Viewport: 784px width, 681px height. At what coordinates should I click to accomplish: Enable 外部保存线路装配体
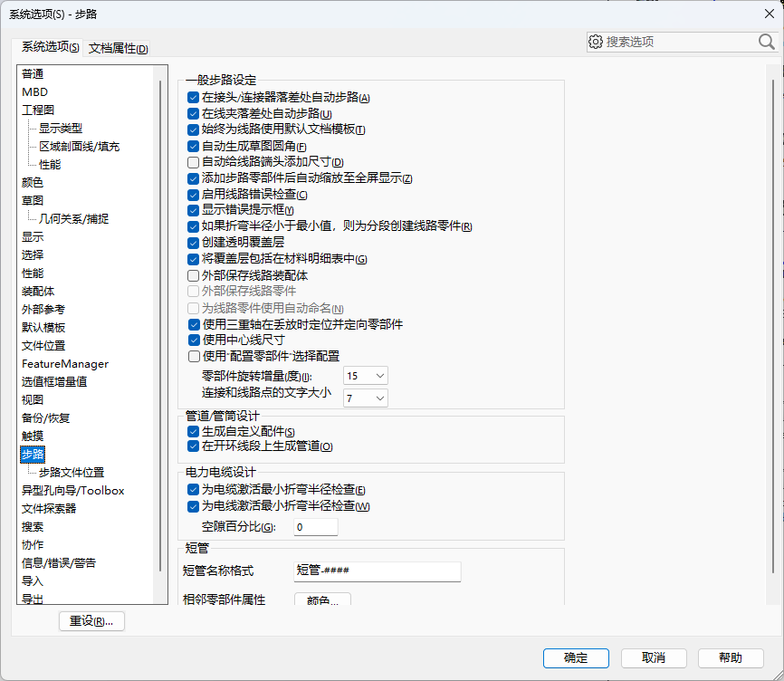(193, 275)
